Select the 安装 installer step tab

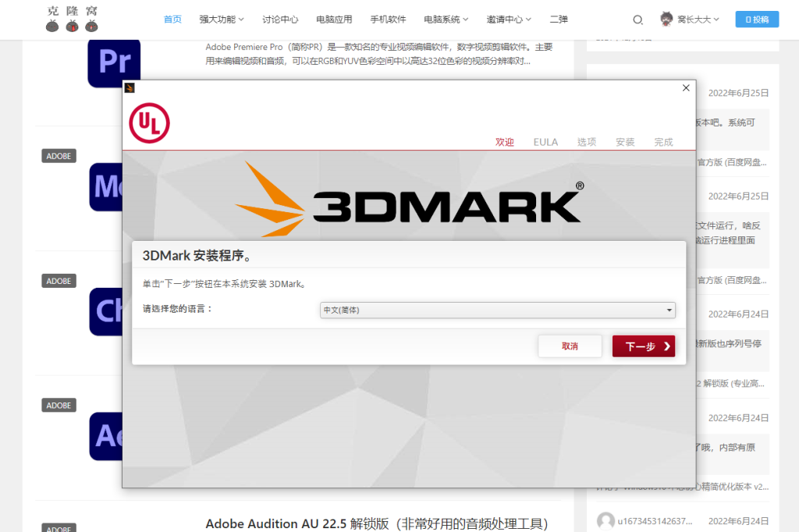[x=625, y=142]
